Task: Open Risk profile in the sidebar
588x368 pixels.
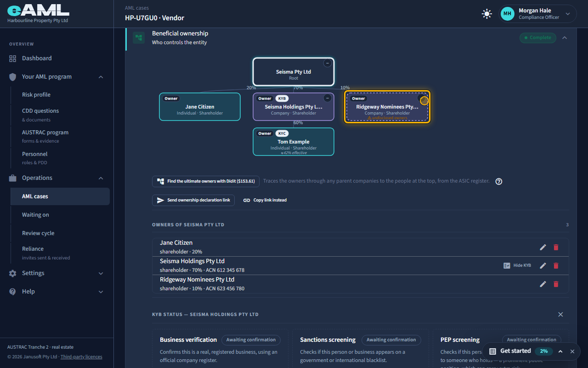Action: click(x=60, y=95)
